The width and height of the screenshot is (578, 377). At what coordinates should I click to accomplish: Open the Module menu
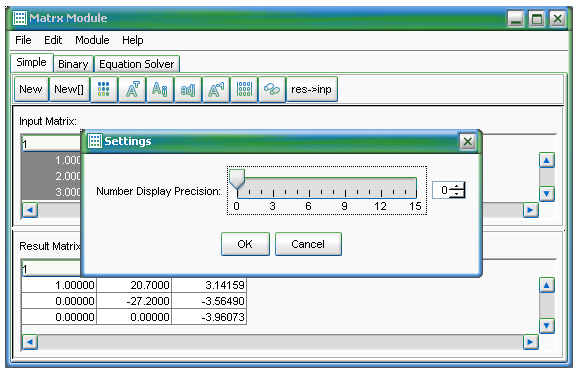92,40
